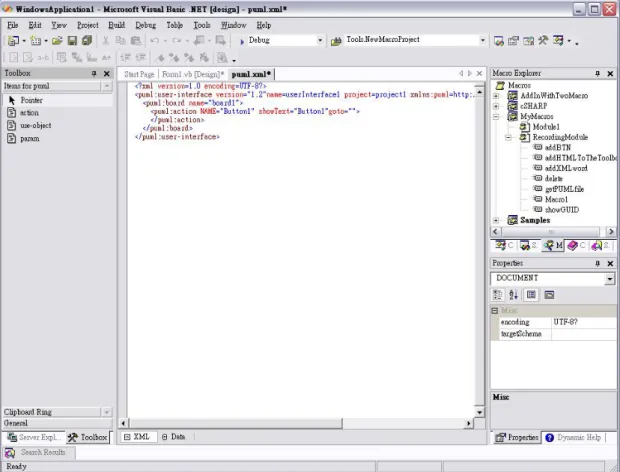
Task: Click the Add New Item toolbar icon
Action: click(36, 40)
